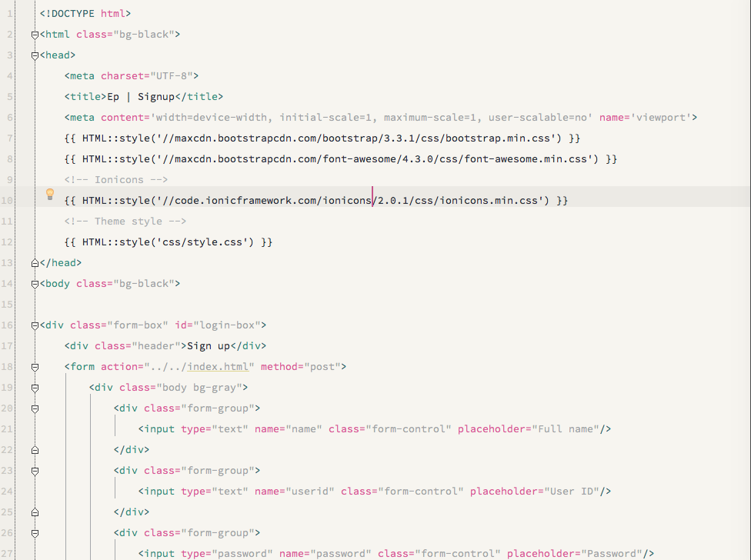Select line number 15 in the gutter

(7, 305)
